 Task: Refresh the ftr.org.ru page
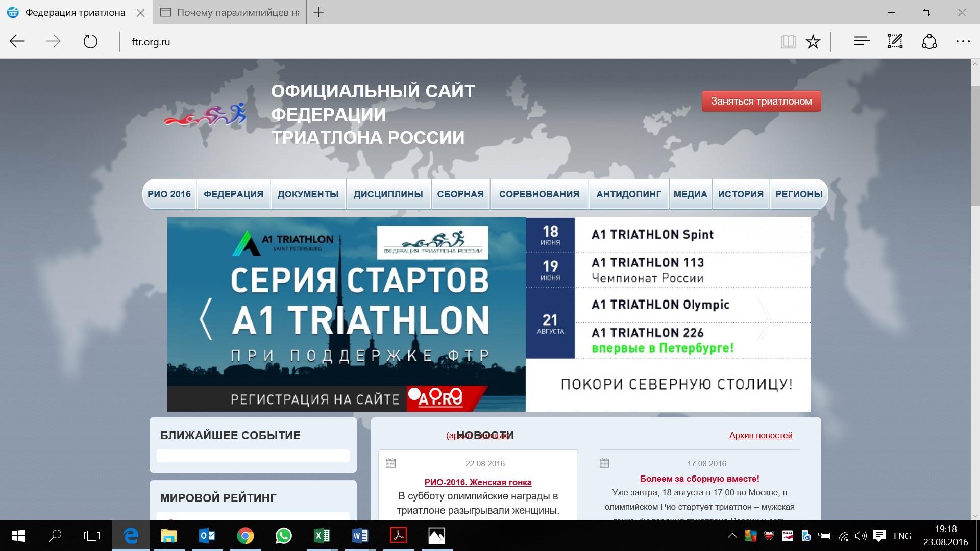click(90, 41)
